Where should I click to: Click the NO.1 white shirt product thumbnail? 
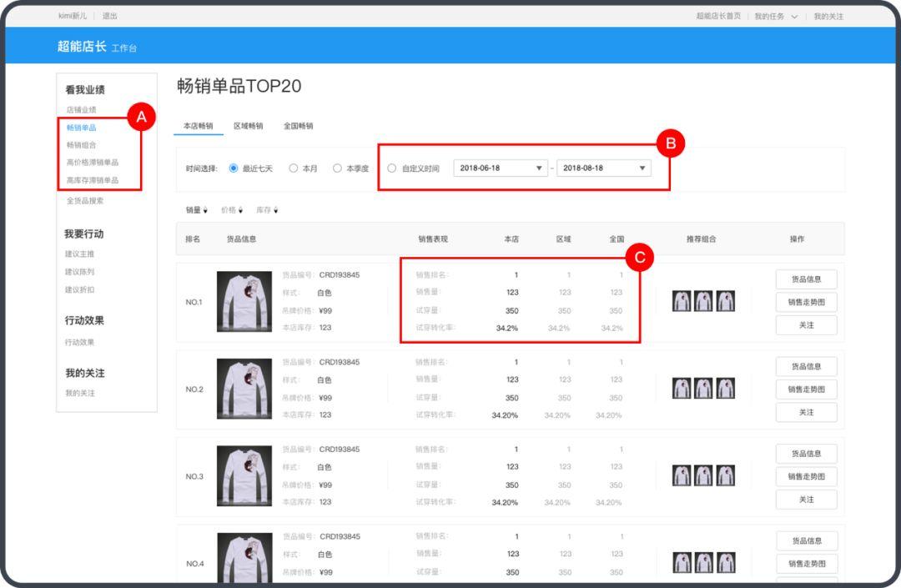click(x=246, y=300)
